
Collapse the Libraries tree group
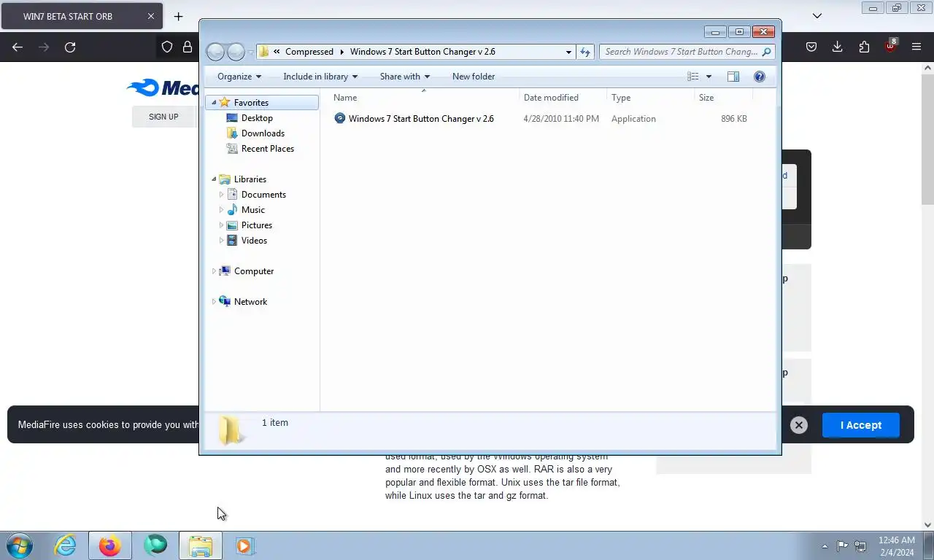click(214, 179)
